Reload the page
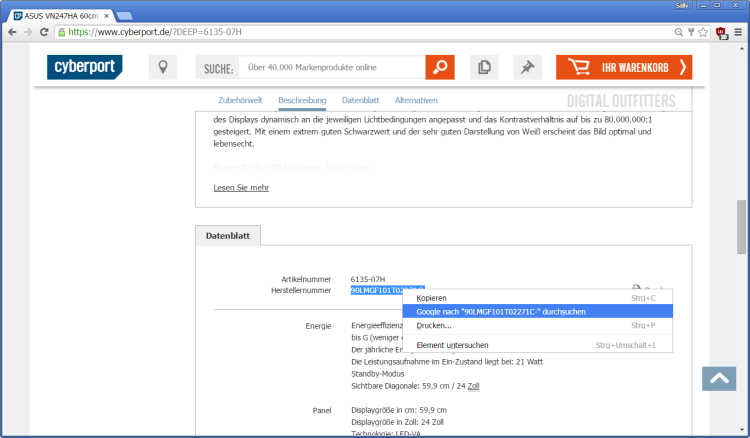 click(44, 32)
